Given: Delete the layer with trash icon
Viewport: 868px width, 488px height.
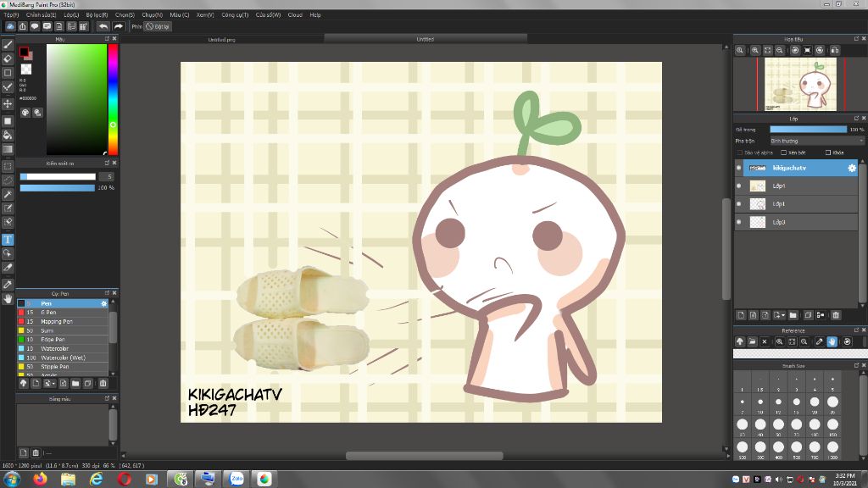Looking at the screenshot, I should coord(836,315).
